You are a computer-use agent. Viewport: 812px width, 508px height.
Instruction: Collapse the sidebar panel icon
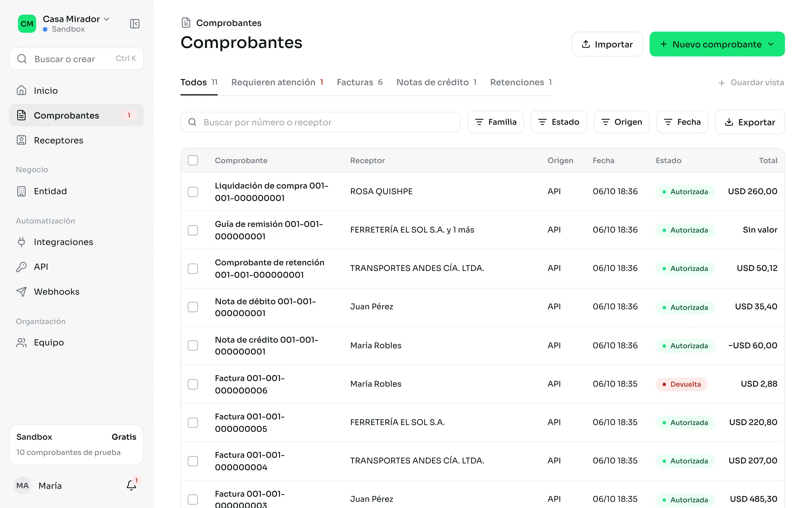[134, 23]
